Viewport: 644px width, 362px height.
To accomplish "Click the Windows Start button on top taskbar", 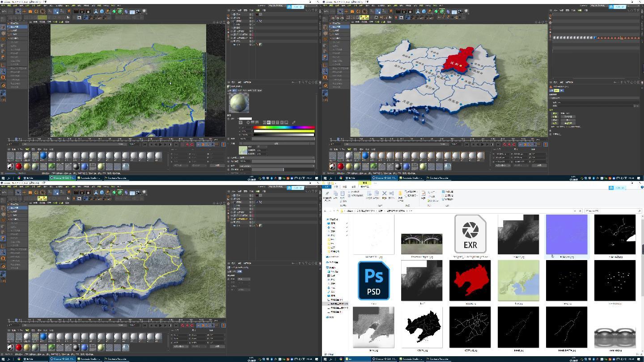I will coord(3,178).
